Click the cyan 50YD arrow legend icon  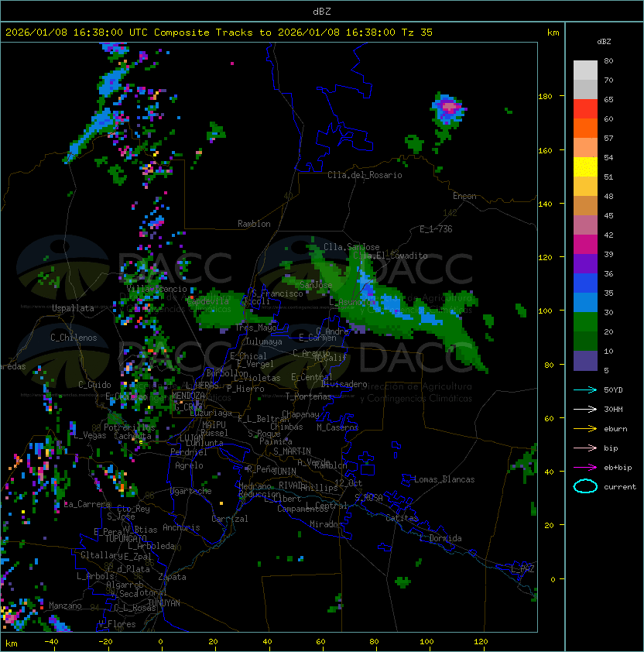[585, 390]
